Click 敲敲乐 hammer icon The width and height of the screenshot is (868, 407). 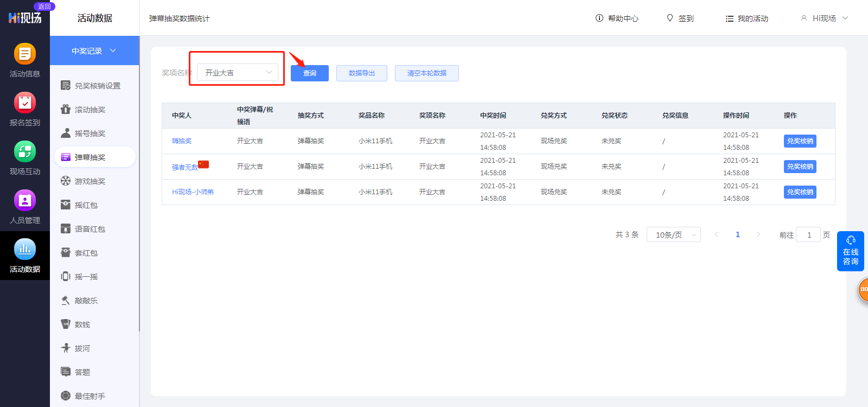pos(66,300)
